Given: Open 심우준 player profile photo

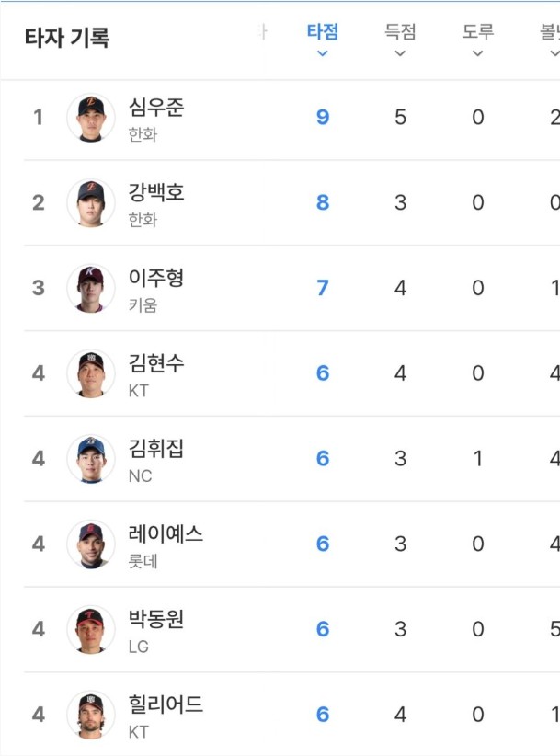Looking at the screenshot, I should (x=91, y=118).
